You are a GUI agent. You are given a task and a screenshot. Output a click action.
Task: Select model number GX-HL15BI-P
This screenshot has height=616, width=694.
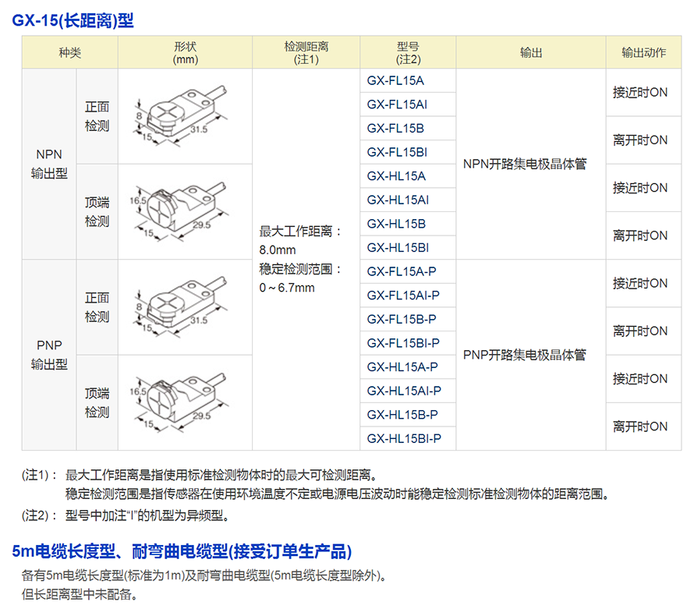[x=404, y=438]
